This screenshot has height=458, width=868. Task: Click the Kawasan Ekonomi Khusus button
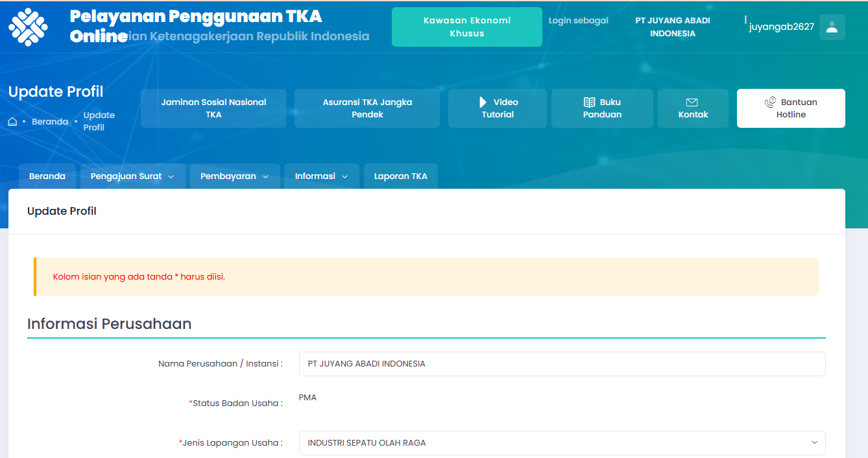[x=467, y=27]
